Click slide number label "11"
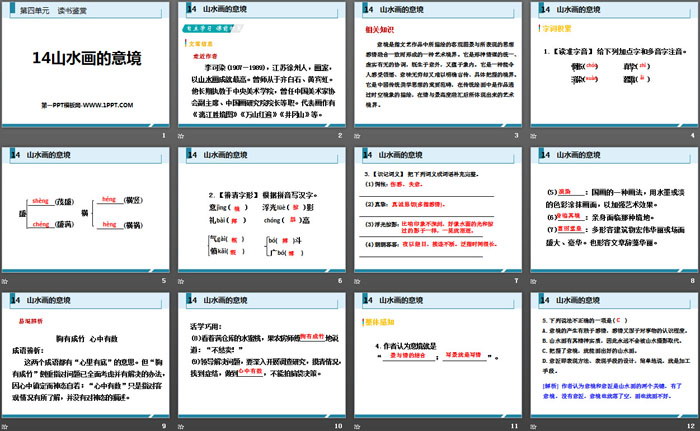700x431 pixels. [x=515, y=426]
